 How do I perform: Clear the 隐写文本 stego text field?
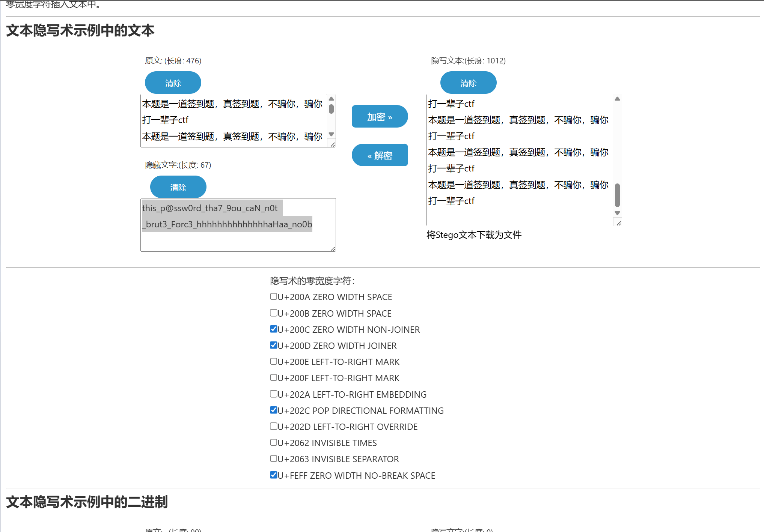(468, 83)
